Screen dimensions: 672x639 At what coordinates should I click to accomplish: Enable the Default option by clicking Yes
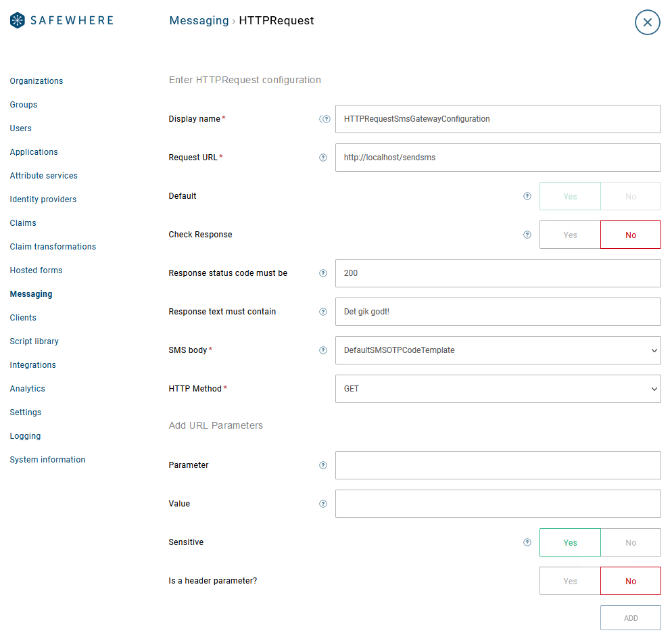[x=570, y=196]
